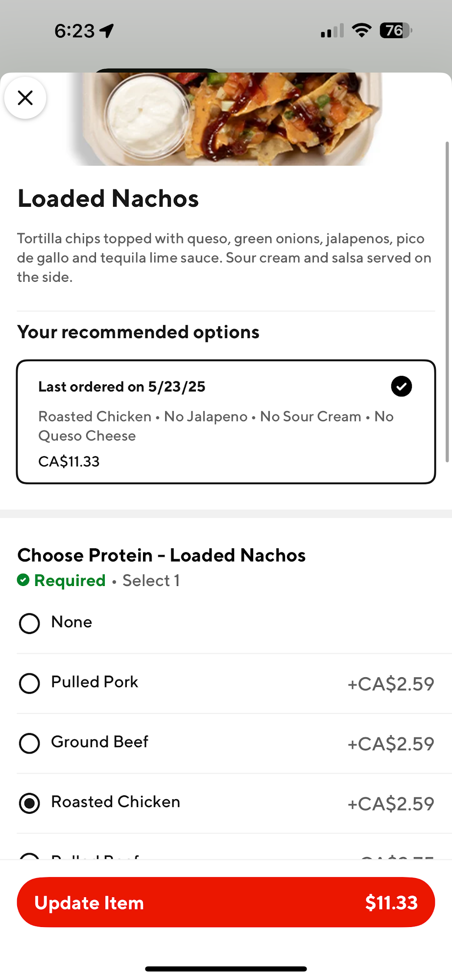
Task: Close the Loaded Nachos item sheet
Action: [x=25, y=98]
